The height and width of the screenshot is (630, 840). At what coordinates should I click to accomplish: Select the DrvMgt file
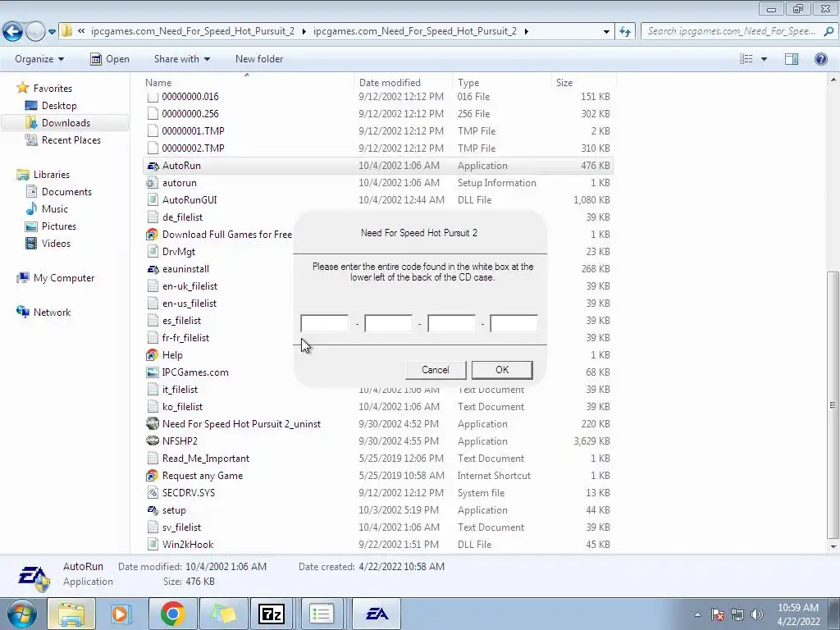[x=179, y=252]
